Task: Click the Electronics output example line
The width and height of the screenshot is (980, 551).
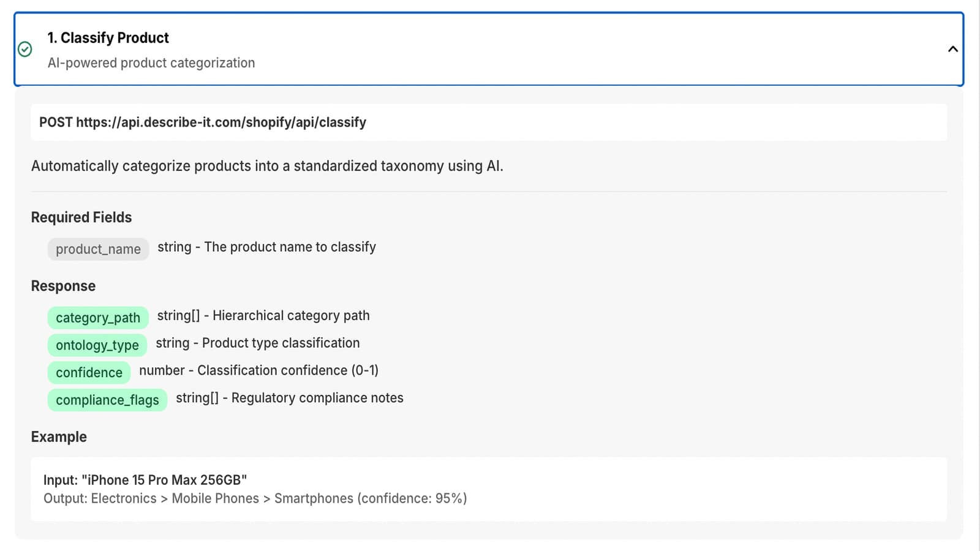Action: pyautogui.click(x=255, y=498)
